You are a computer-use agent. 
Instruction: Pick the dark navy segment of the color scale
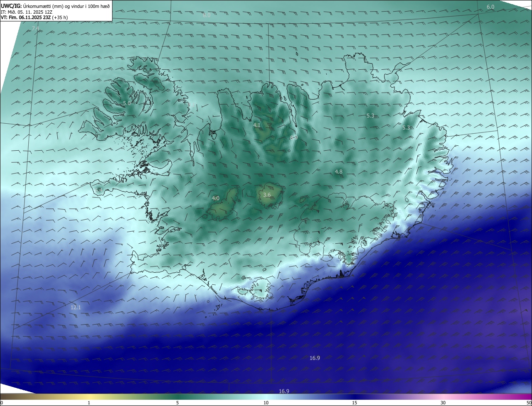[x=355, y=396]
